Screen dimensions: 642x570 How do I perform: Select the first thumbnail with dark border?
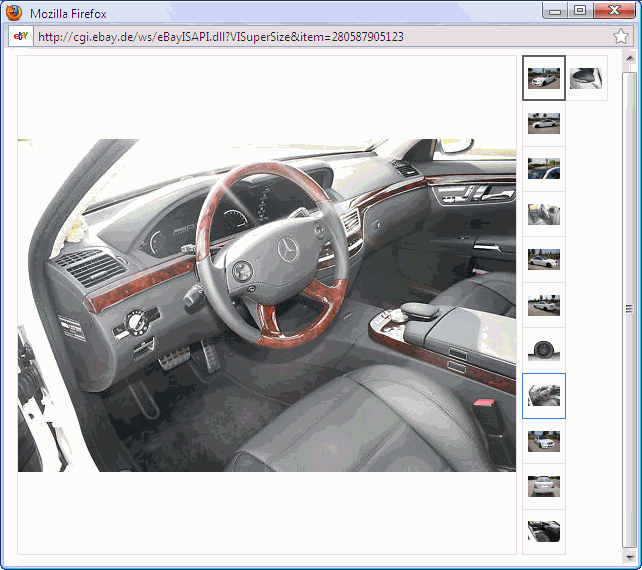coord(544,78)
